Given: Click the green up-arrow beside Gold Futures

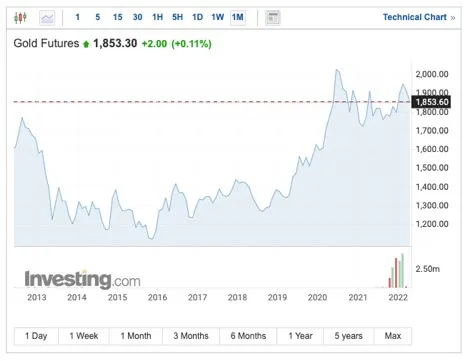Looking at the screenshot, I should pos(86,44).
